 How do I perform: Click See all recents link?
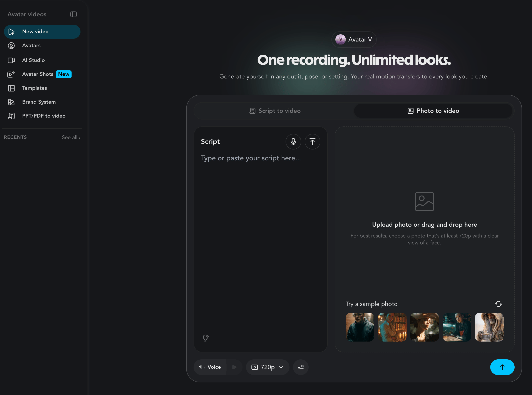[71, 137]
